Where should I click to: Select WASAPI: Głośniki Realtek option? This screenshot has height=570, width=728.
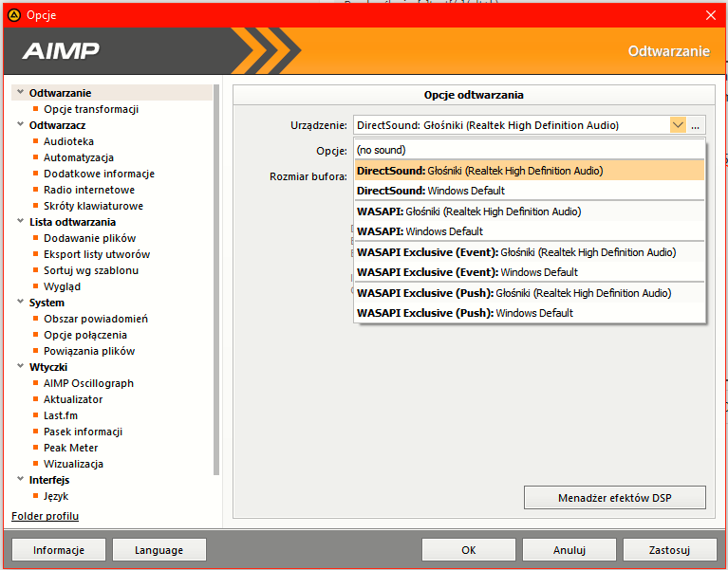530,211
